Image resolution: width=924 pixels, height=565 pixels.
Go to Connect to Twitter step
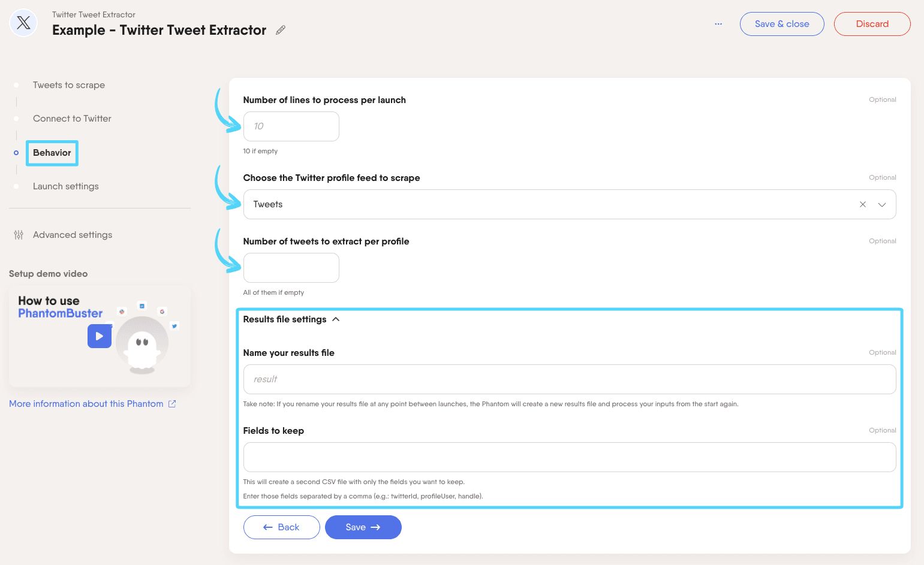(x=72, y=119)
